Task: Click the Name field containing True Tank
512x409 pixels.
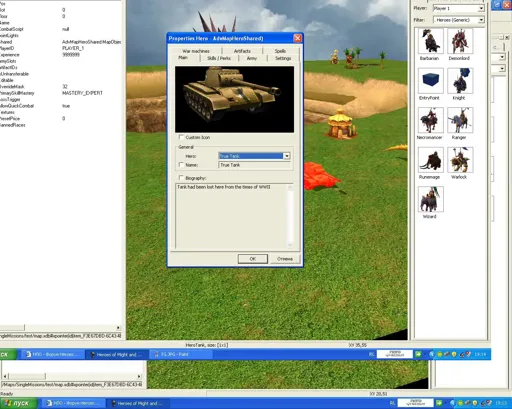Action: click(x=254, y=165)
